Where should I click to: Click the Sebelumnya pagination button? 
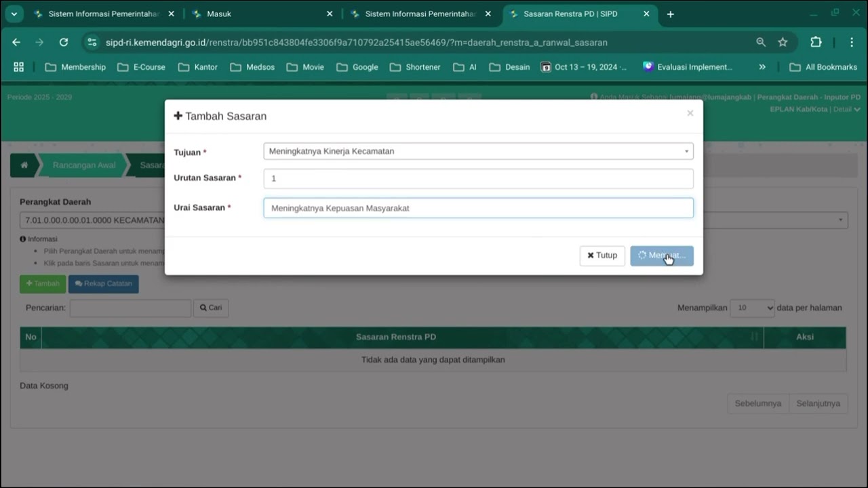[758, 403]
